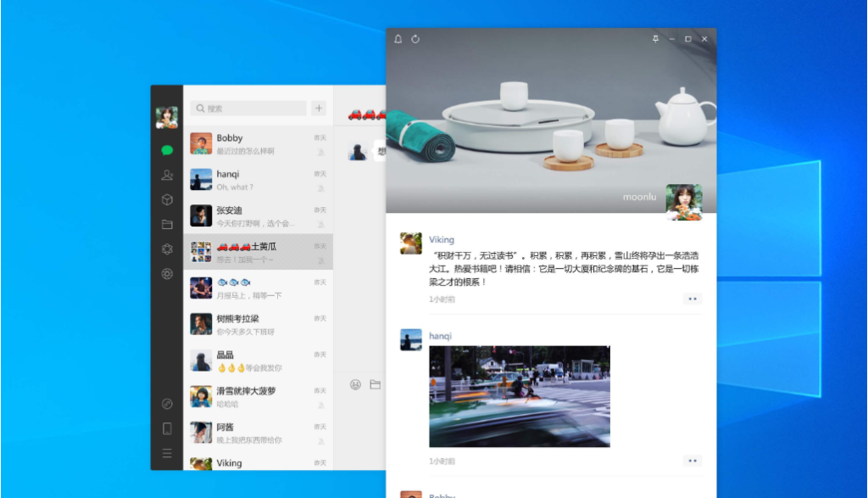Viewport: 868px width, 498px height.
Task: Select the 阿酱 chat
Action: click(x=258, y=433)
